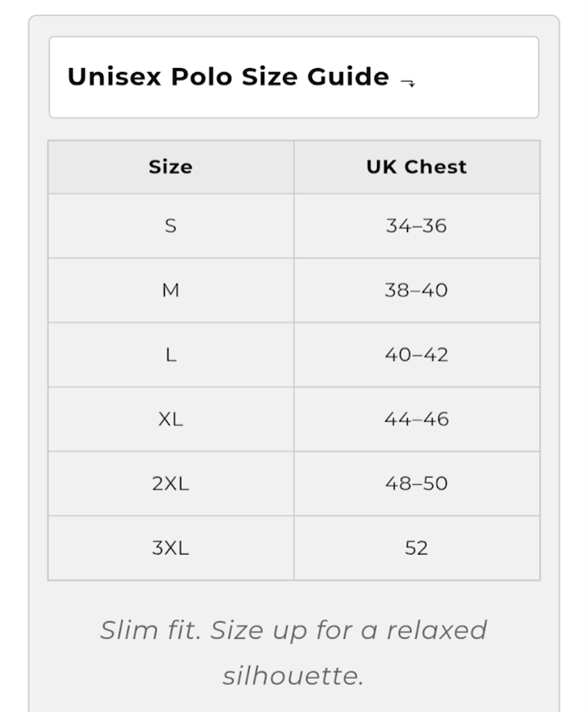Click the UK Chest column header
588x712 pixels.
pyautogui.click(x=416, y=167)
